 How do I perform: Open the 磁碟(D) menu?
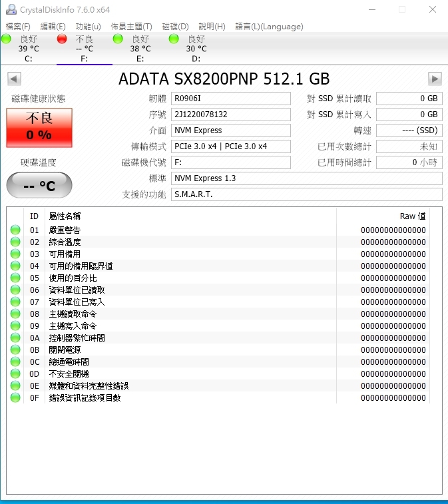(176, 27)
